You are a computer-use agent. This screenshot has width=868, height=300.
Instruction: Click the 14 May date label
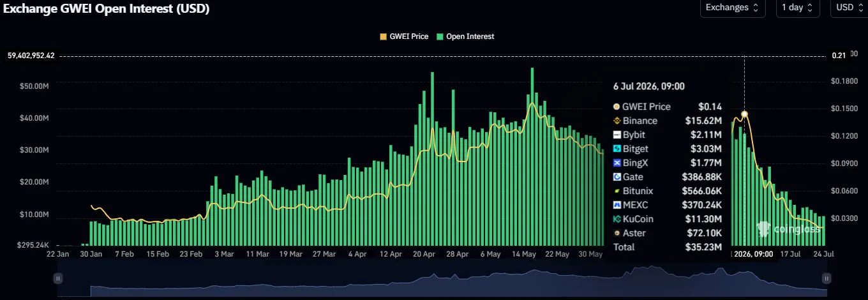524,254
